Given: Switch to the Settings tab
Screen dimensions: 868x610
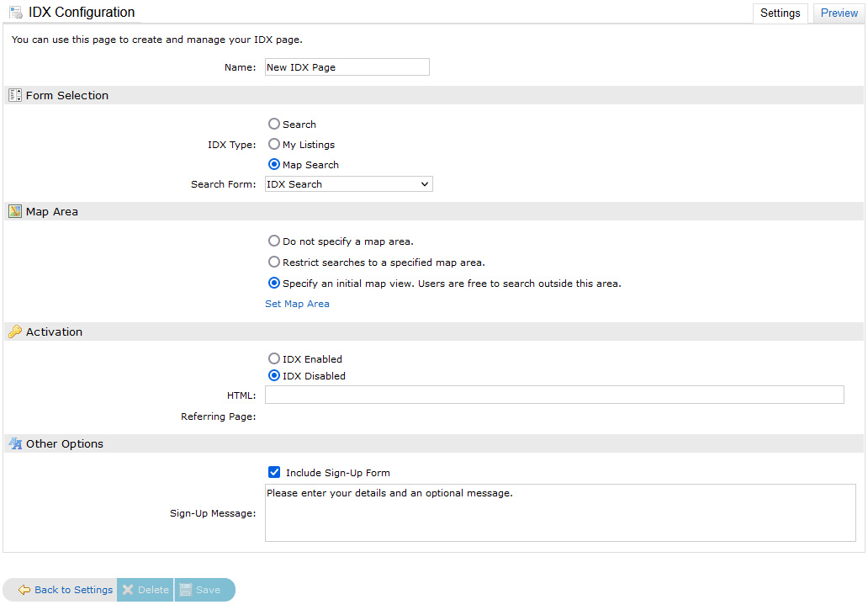Looking at the screenshot, I should click(x=780, y=13).
